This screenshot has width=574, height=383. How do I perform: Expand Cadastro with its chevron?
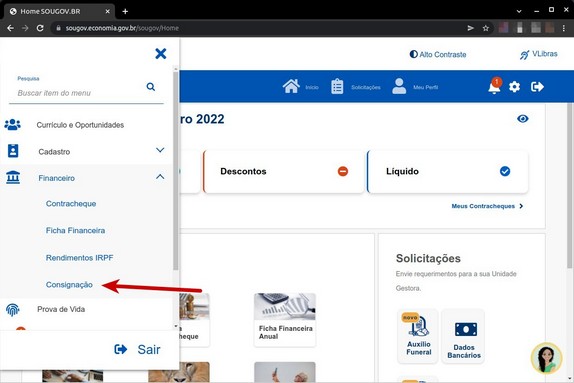tap(160, 150)
